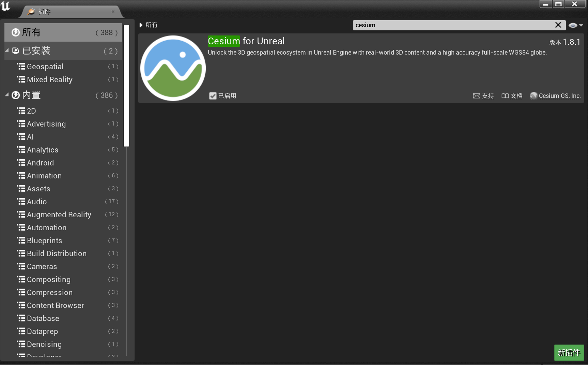Open the Denoising plugin category

[63, 344]
